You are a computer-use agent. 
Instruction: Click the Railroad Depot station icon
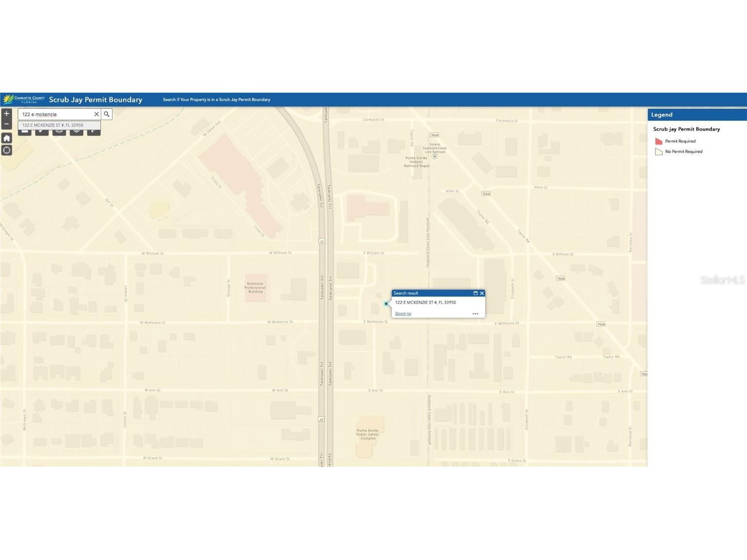(x=435, y=156)
